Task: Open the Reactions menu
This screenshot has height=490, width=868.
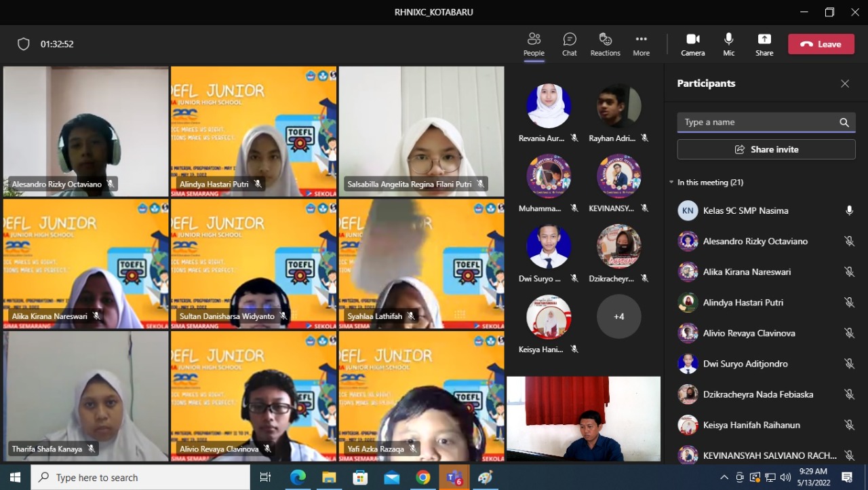Action: 605,44
